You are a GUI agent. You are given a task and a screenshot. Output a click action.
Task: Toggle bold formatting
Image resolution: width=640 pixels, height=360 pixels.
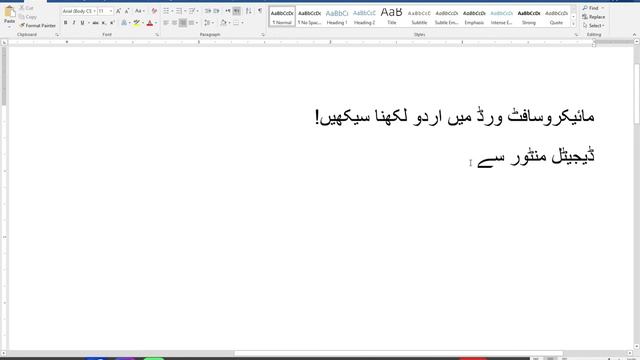pos(65,23)
